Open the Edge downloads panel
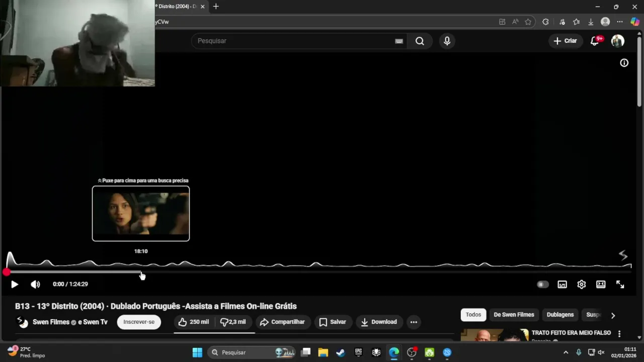The height and width of the screenshot is (362, 644). coord(591,22)
